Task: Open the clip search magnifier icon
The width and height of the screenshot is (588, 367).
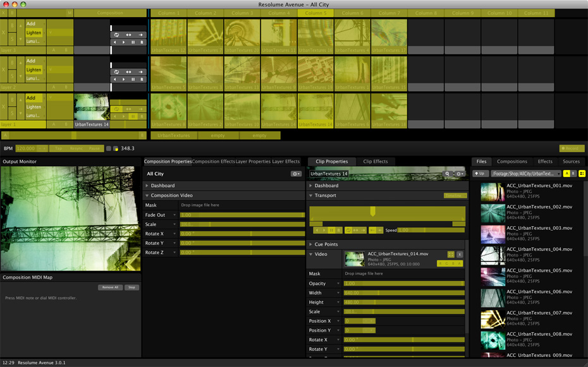Action: point(448,174)
